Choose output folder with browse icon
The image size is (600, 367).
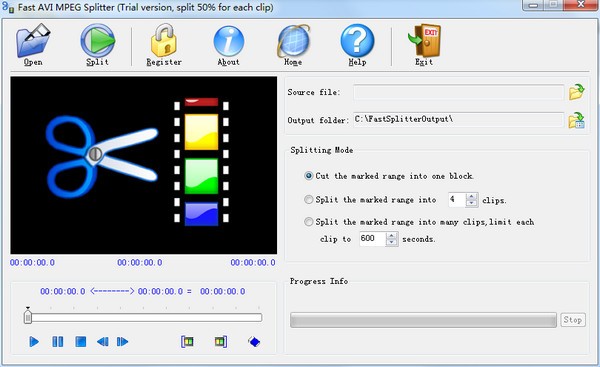click(576, 120)
